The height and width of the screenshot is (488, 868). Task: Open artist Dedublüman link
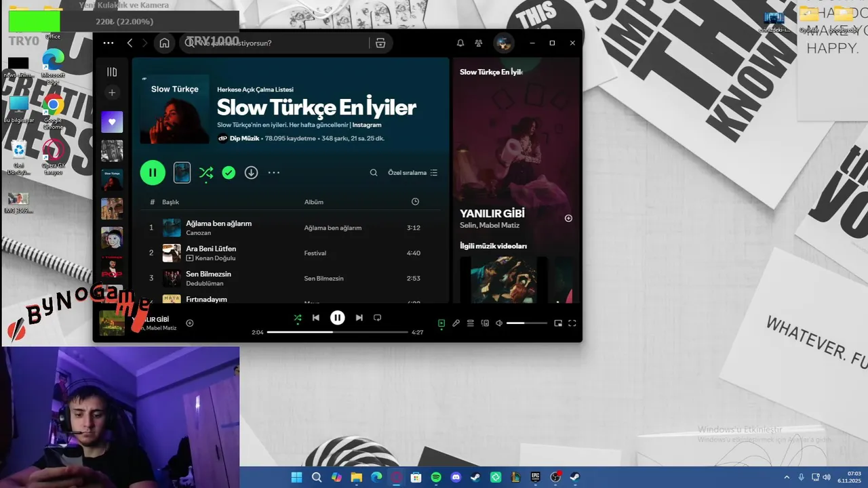[x=204, y=283]
